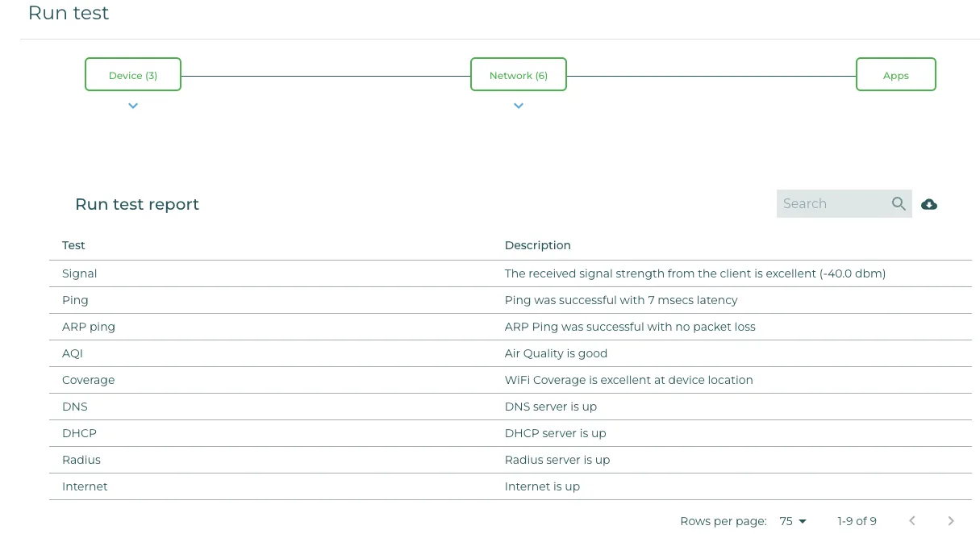Open the rows per page dropdown
The image size is (980, 534).
pos(794,521)
